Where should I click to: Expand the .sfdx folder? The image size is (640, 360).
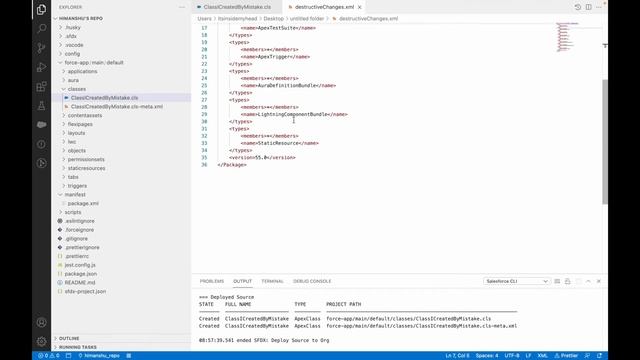[x=71, y=36]
